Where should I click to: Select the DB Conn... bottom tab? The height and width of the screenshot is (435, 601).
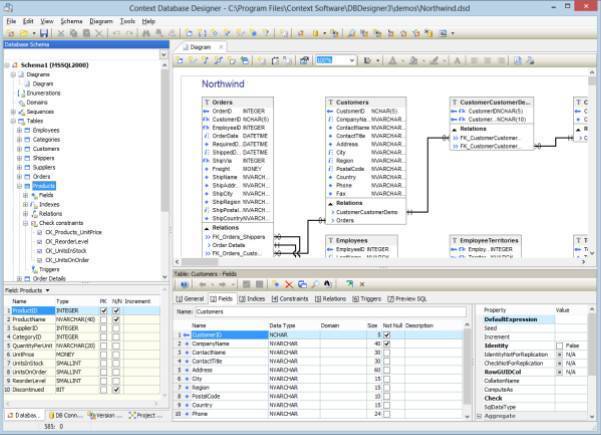tap(64, 415)
